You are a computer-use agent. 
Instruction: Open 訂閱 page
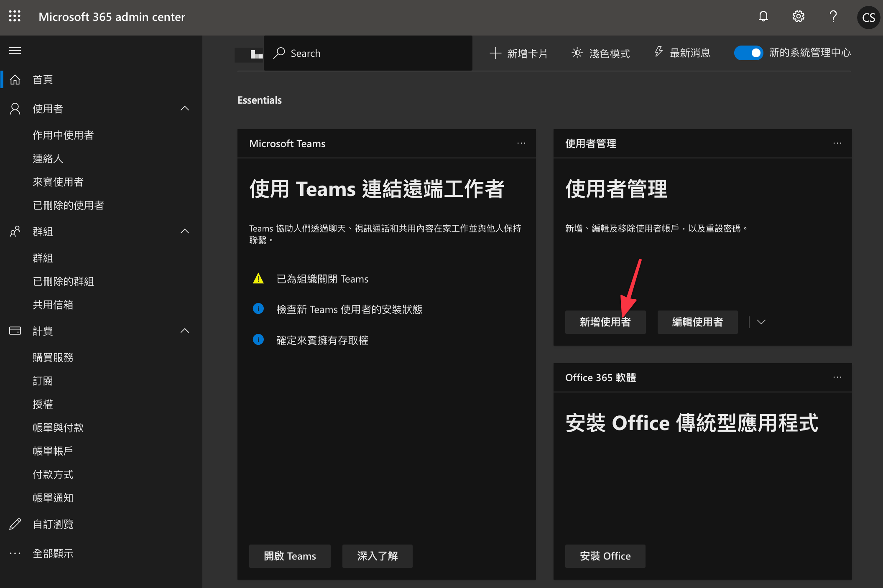43,381
